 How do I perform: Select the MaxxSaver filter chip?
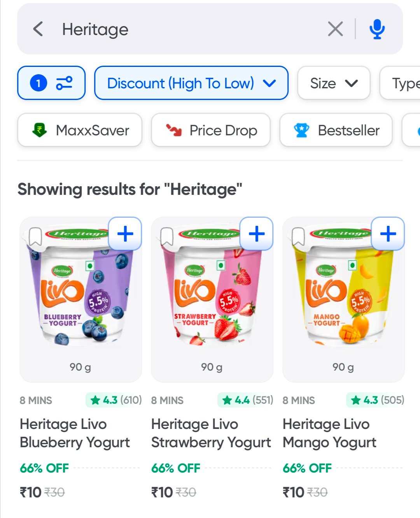tap(80, 130)
